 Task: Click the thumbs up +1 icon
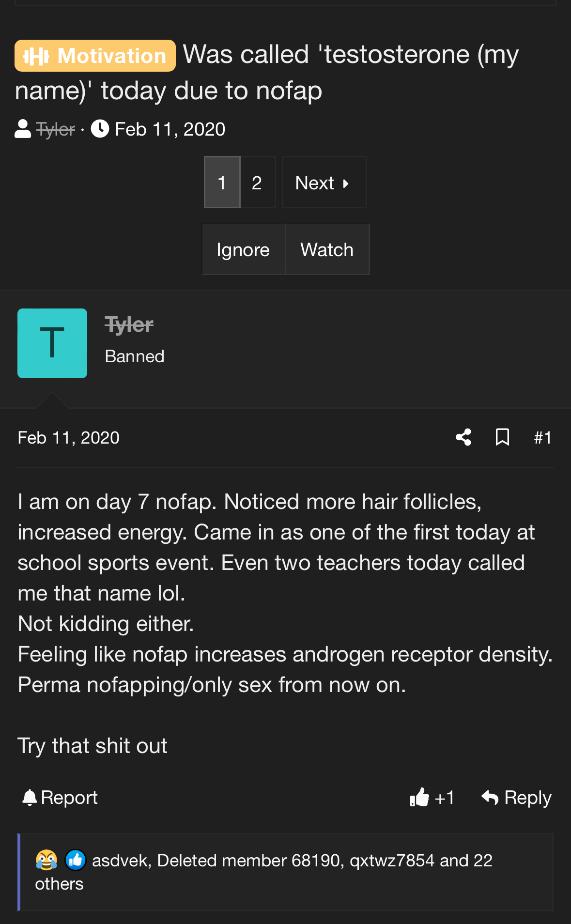point(419,797)
